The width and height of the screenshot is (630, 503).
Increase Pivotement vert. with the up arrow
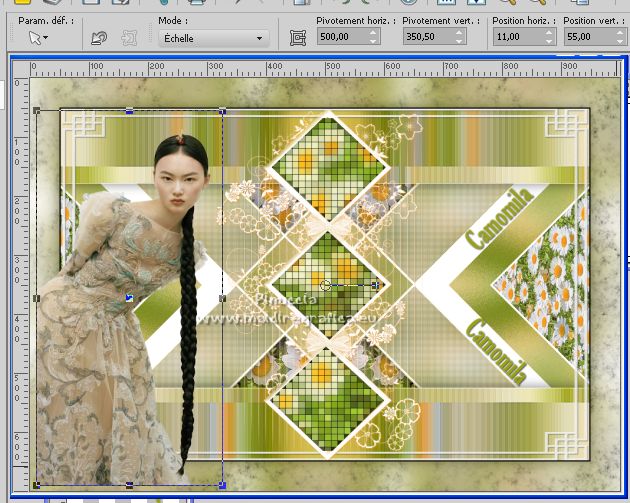coord(460,33)
